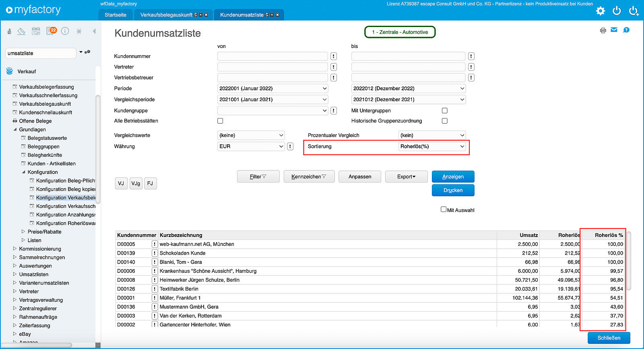Image resolution: width=644 pixels, height=349 pixels.
Task: Open the Vergleichsperiode von dropdown
Action: tap(273, 100)
